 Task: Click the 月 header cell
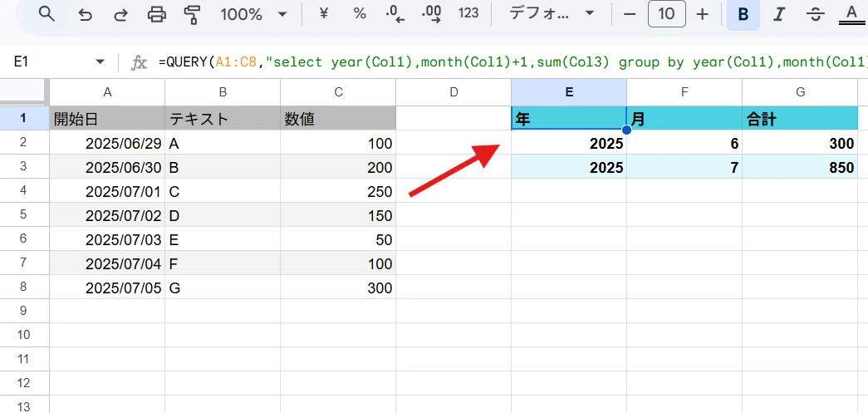tap(684, 119)
